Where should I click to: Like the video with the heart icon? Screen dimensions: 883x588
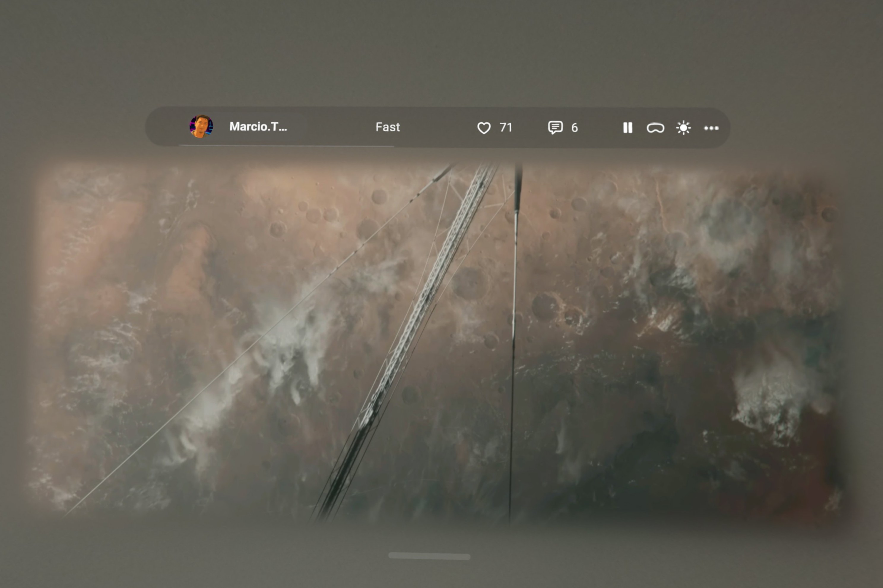(x=484, y=128)
